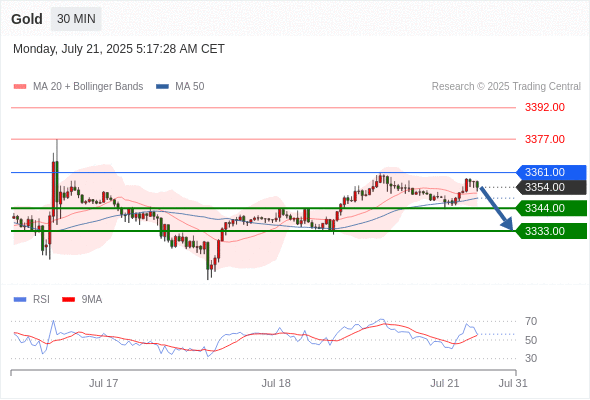590x400 pixels.
Task: Click the MA 20 + Bollinger Bands legend swatch
Action: click(20, 87)
